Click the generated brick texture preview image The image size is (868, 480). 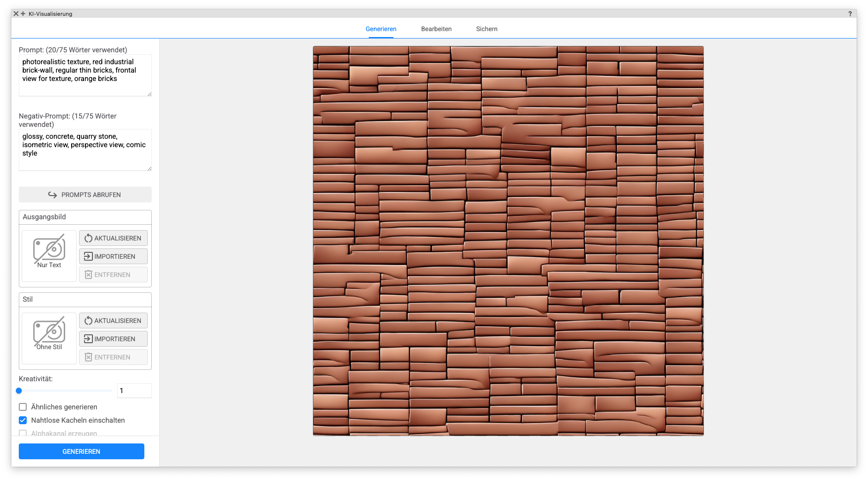508,241
